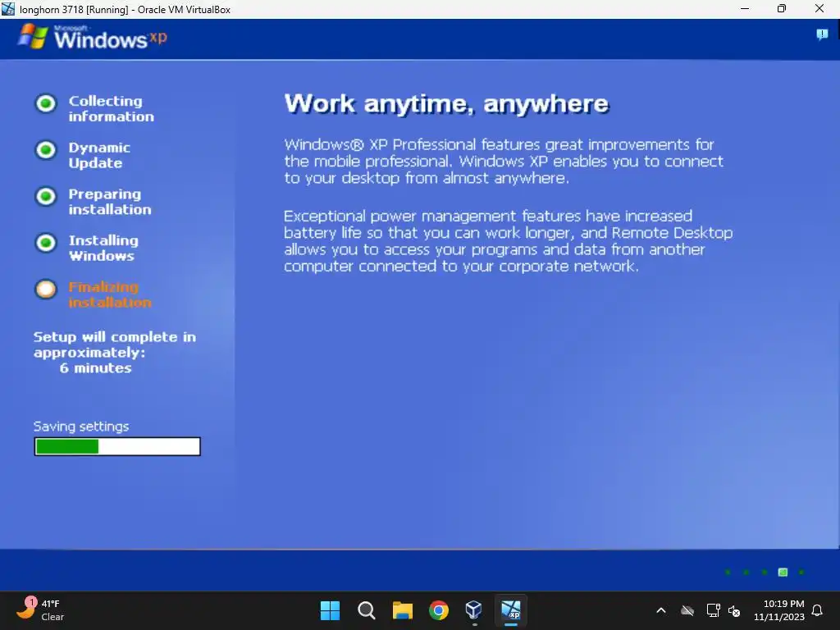Show hidden system tray icons
Viewport: 840px width, 630px height.
point(661,610)
